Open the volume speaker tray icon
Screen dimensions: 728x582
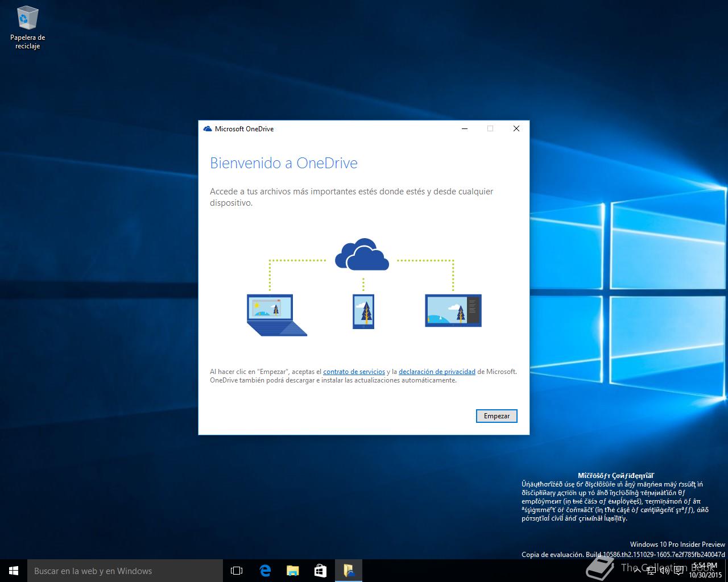coord(665,571)
